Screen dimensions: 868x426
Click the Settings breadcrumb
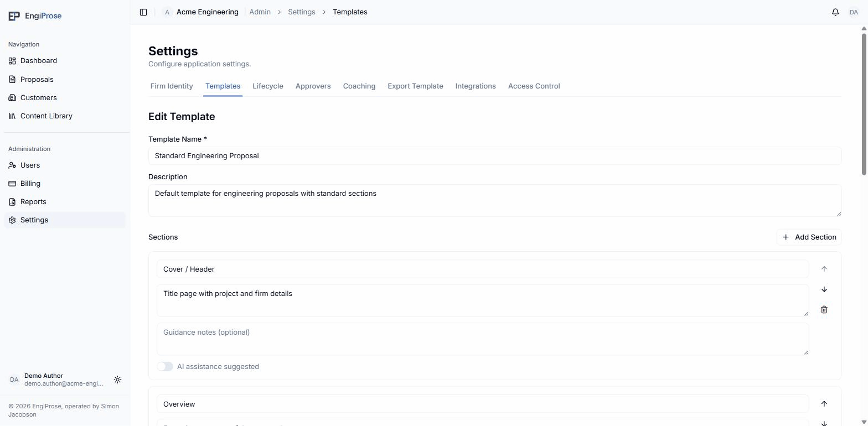tap(302, 12)
